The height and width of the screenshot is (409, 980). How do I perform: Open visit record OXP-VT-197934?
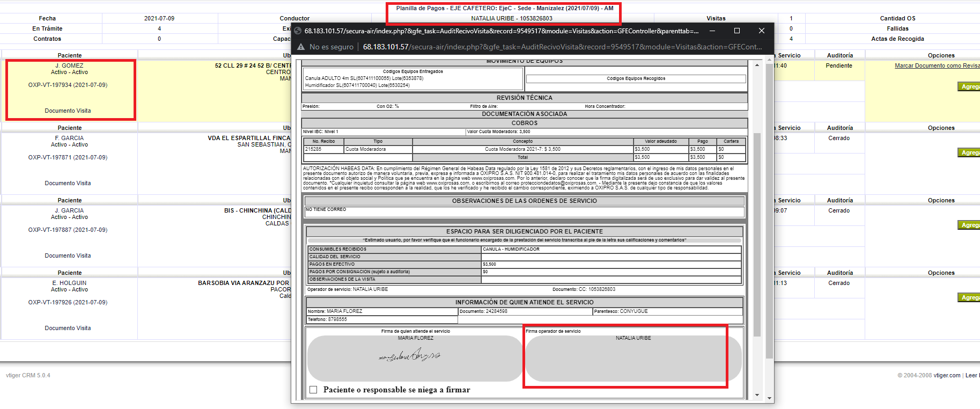pyautogui.click(x=68, y=85)
